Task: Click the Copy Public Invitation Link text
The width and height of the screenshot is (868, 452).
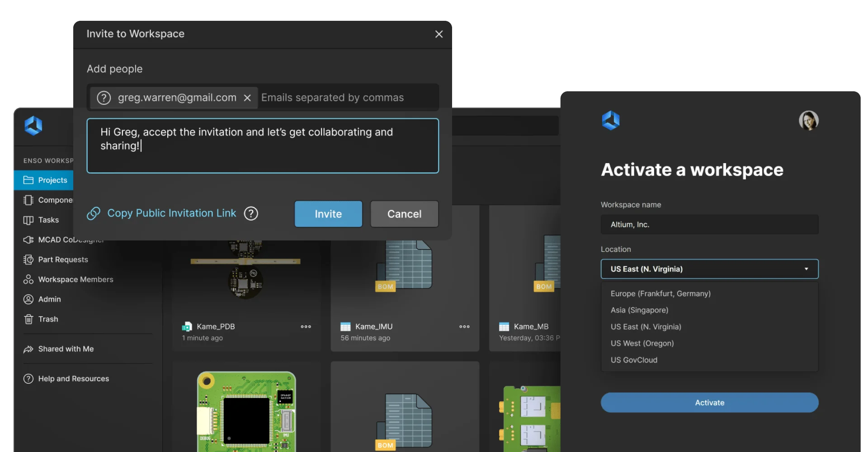Action: click(172, 213)
